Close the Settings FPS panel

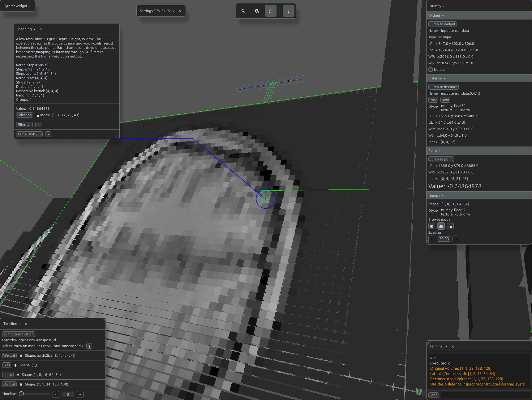pos(180,11)
